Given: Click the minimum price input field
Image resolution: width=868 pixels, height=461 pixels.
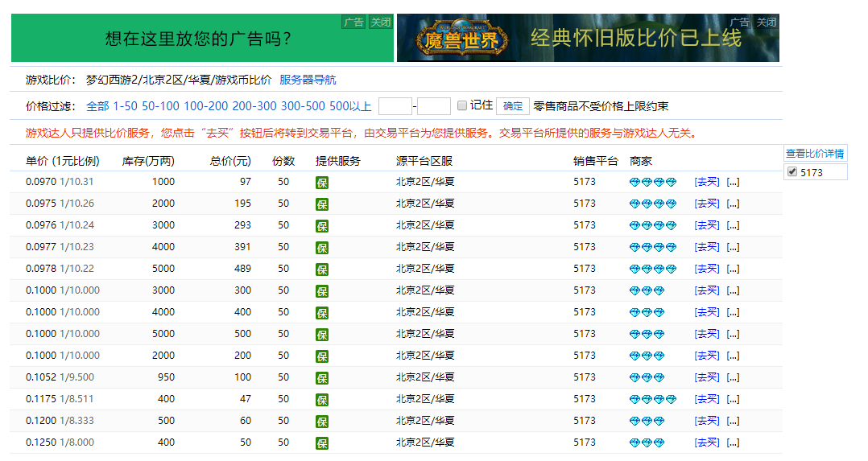Looking at the screenshot, I should click(395, 106).
